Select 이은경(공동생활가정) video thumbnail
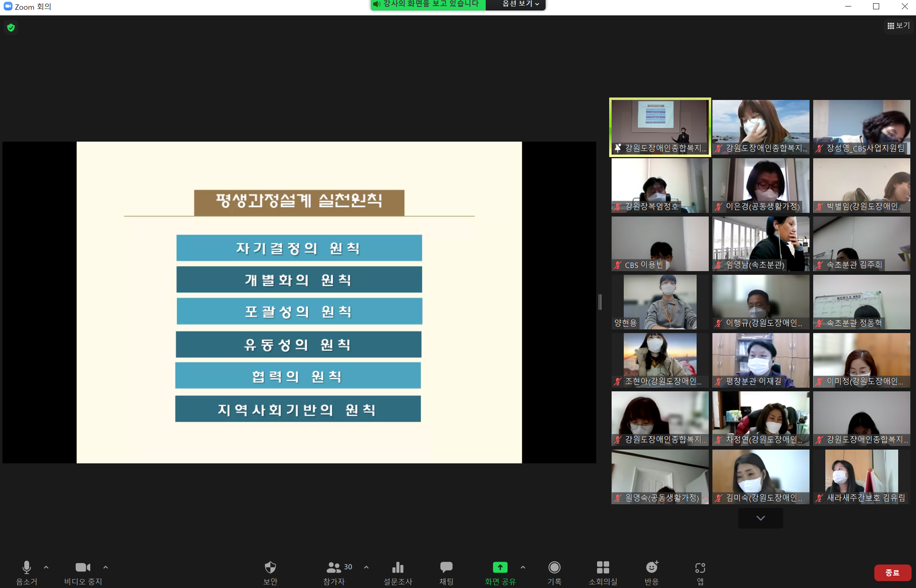 [761, 185]
